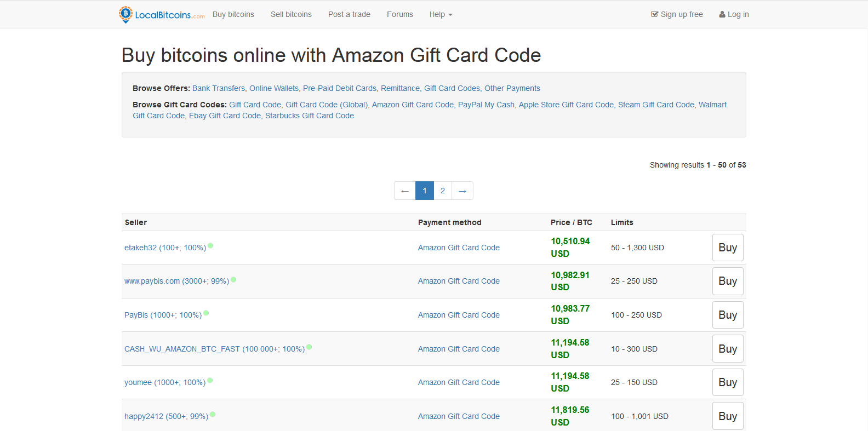This screenshot has width=868, height=431.
Task: Click Showing results 1 - 50 of 53
Action: tap(698, 165)
